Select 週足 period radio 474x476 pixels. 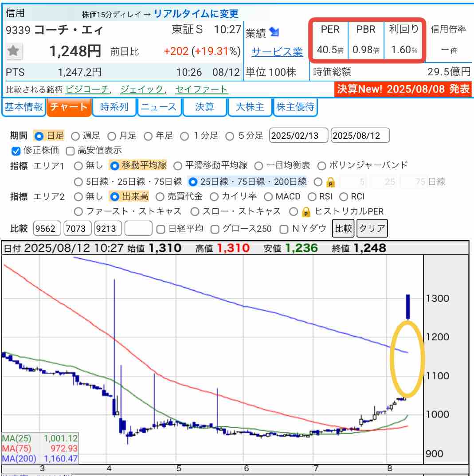pos(75,137)
